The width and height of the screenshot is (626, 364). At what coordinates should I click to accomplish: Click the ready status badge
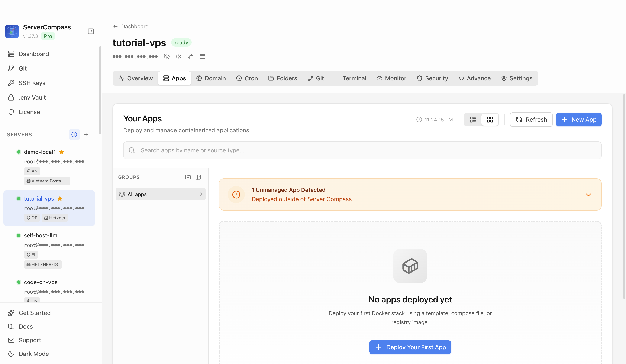coord(181,42)
